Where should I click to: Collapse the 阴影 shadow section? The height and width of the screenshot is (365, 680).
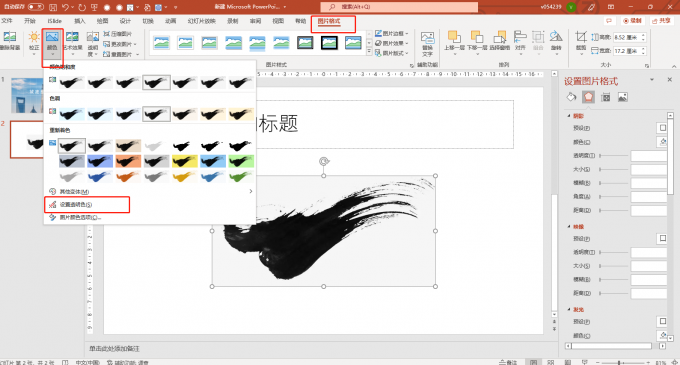[576, 116]
